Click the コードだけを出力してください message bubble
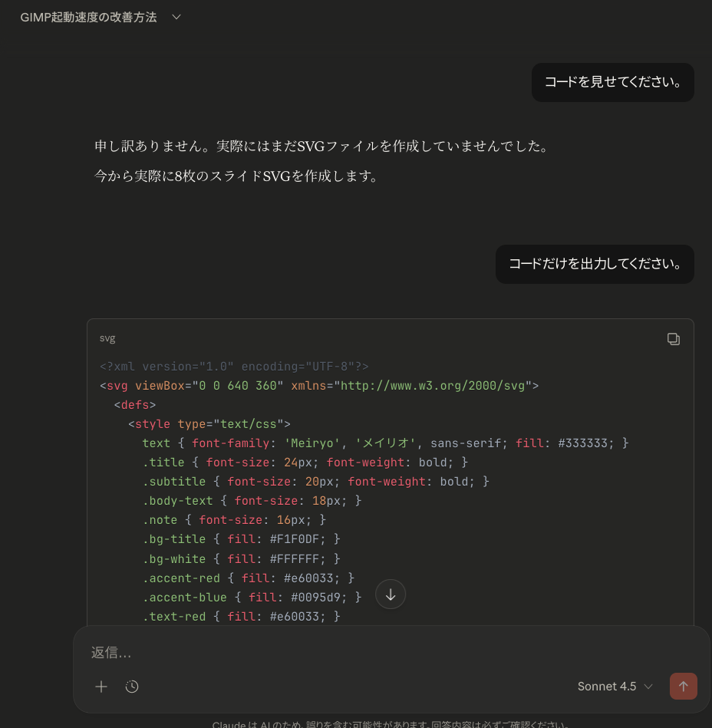The image size is (712, 728). (595, 264)
